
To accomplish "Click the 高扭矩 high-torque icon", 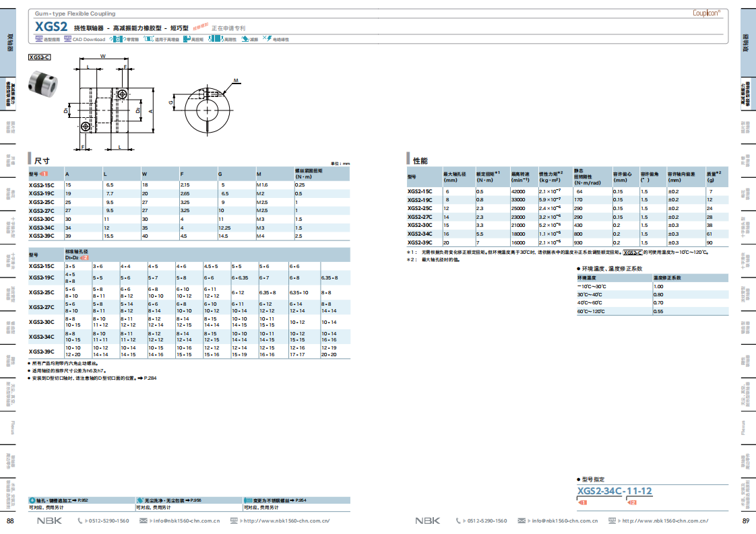I will 187,39.
